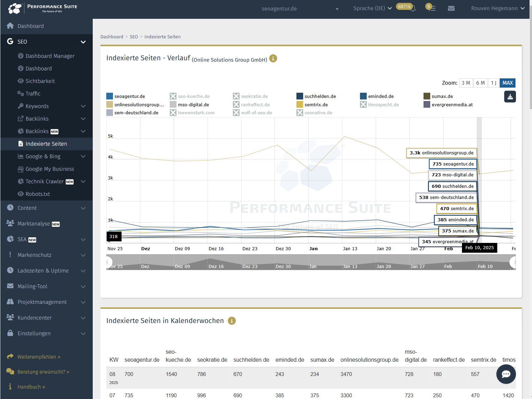Viewport: 532px width, 399px height.
Task: Open the task list icon with badge 9
Action: [432, 8]
